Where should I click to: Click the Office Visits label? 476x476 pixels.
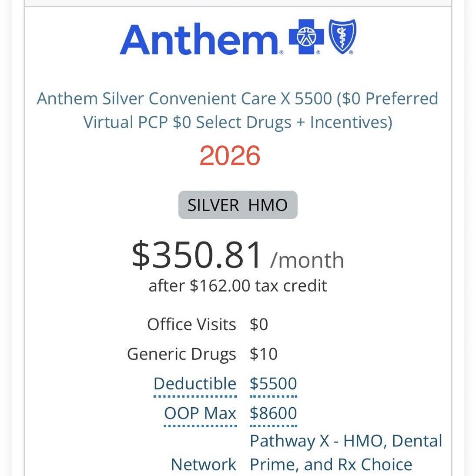point(191,324)
